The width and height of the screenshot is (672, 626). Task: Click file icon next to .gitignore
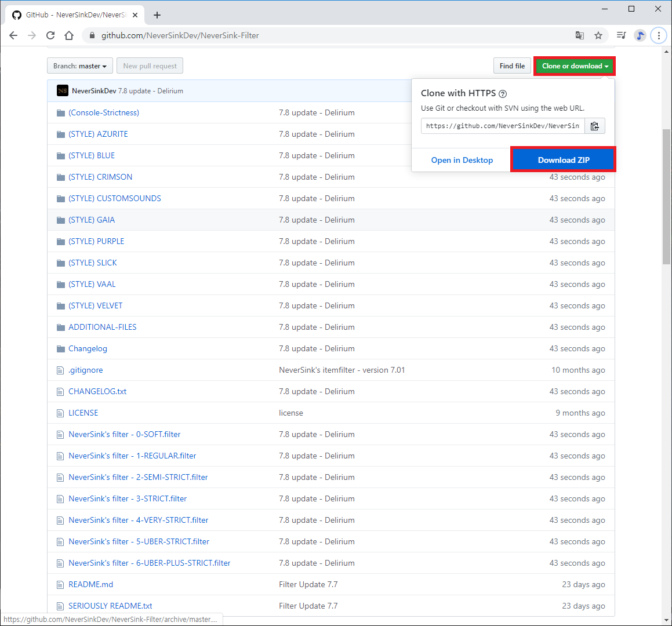point(60,370)
